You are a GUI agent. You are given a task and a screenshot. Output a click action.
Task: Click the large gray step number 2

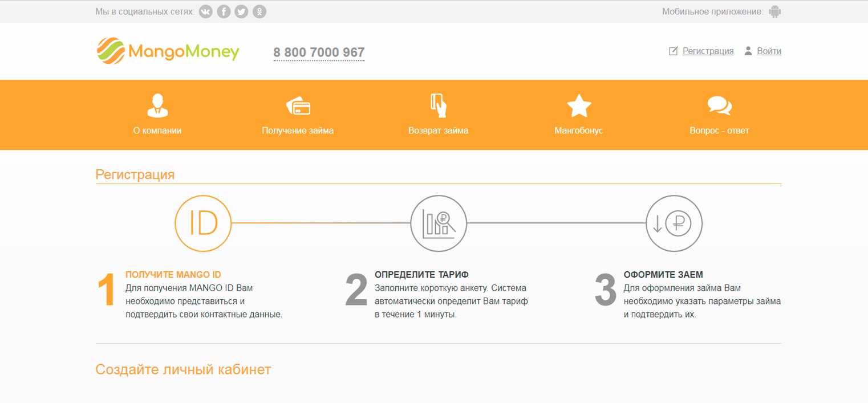(356, 291)
